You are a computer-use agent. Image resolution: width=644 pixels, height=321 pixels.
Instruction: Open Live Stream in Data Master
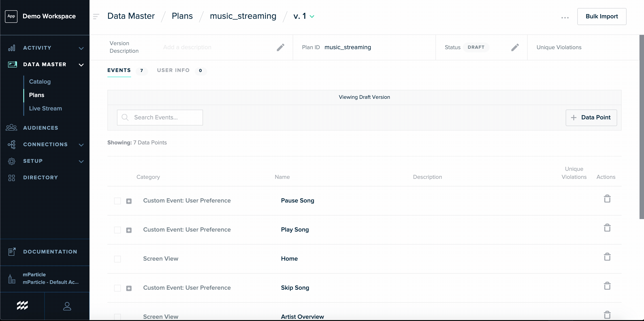click(45, 108)
